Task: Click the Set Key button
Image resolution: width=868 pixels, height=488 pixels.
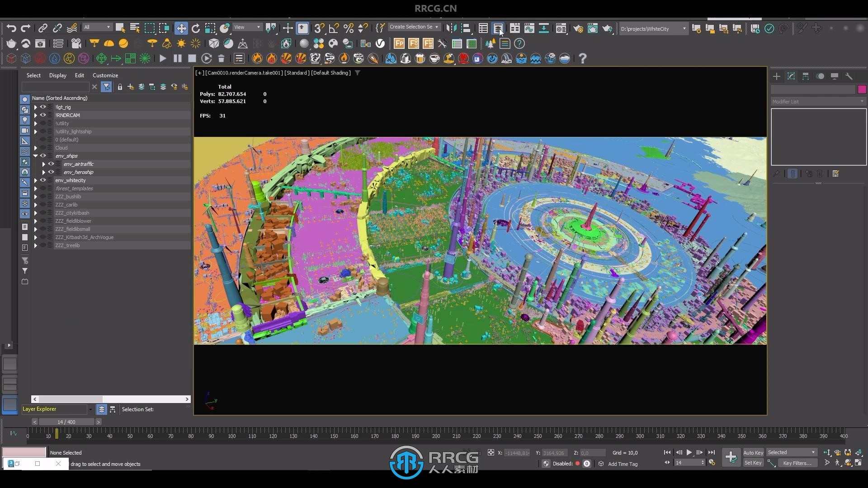Action: [x=753, y=463]
